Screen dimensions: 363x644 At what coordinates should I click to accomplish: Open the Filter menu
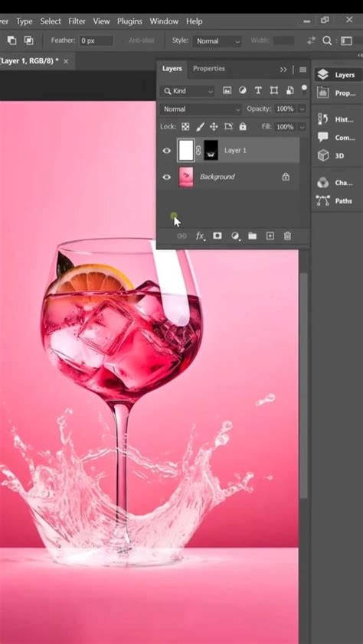77,21
